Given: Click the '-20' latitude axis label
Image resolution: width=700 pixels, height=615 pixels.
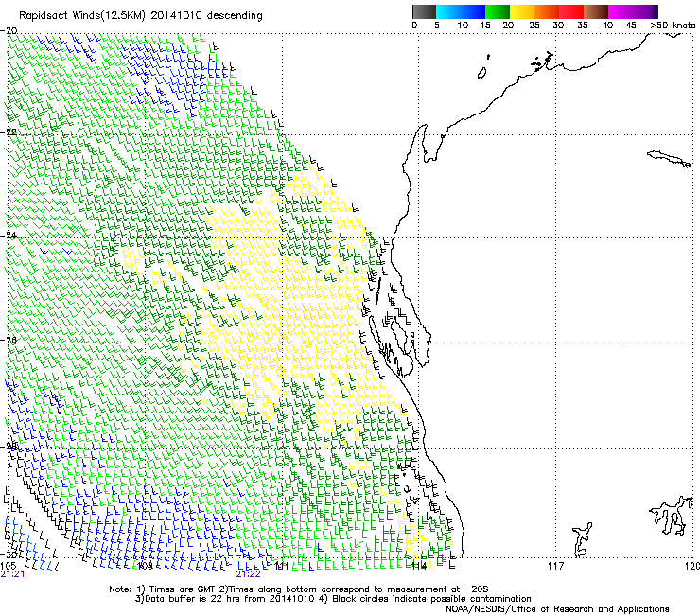Looking at the screenshot, I should 9,31.
